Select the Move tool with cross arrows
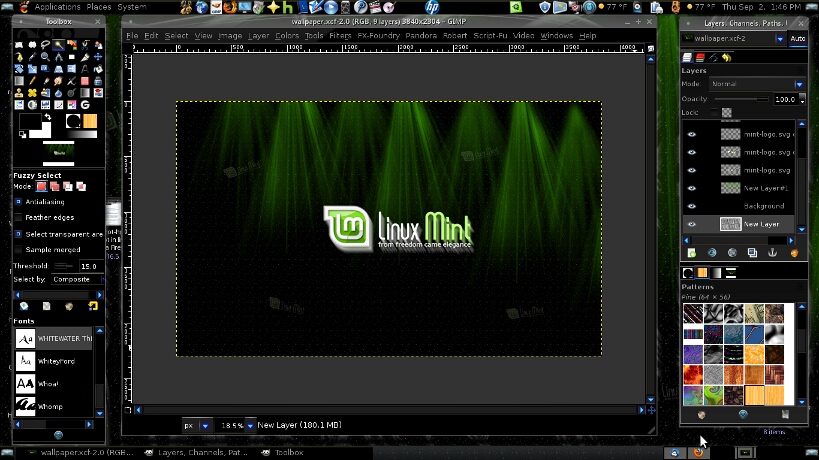 [98, 57]
